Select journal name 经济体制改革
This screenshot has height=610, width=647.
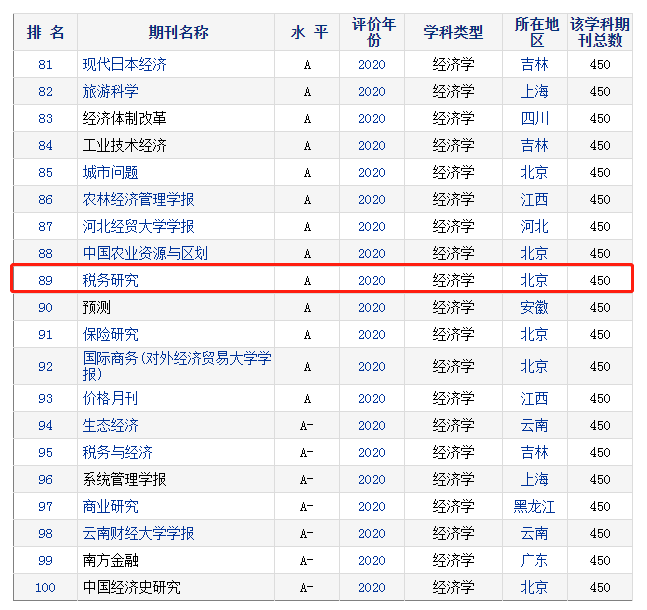pyautogui.click(x=125, y=118)
